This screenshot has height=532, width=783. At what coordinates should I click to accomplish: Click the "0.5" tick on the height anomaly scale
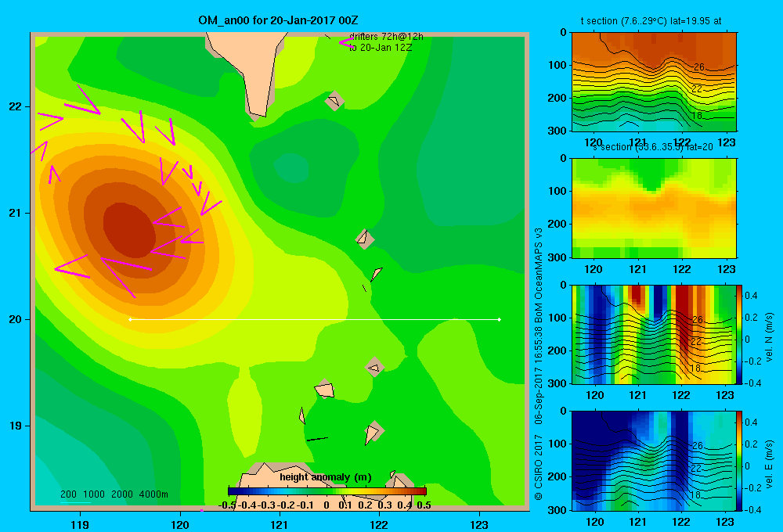424,505
